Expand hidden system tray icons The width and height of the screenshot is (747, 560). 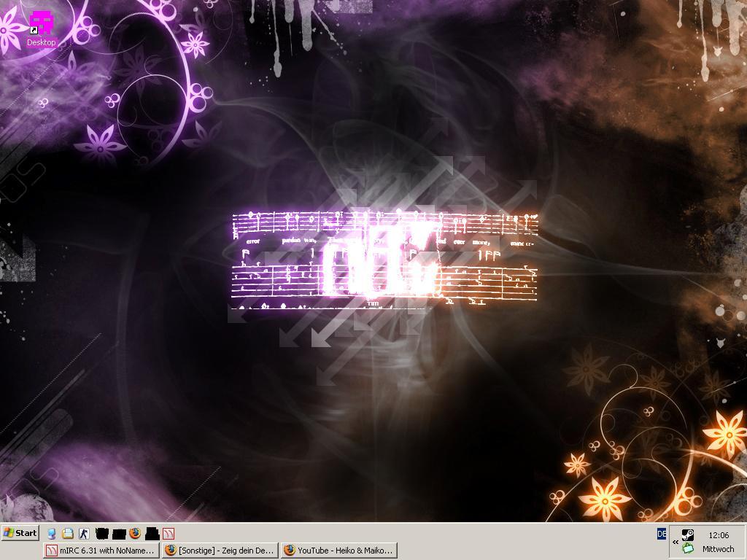click(676, 542)
